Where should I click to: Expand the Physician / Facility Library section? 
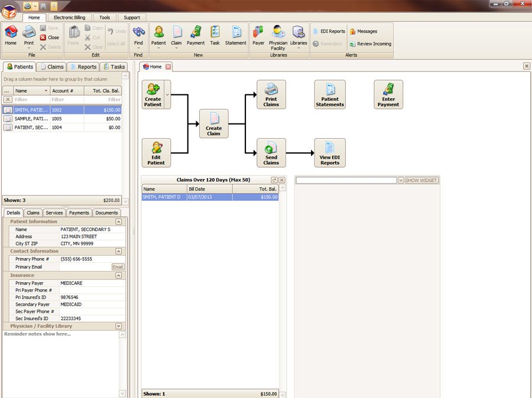click(x=119, y=326)
